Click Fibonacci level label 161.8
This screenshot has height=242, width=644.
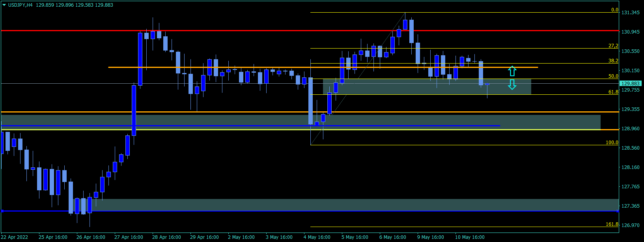pos(612,224)
